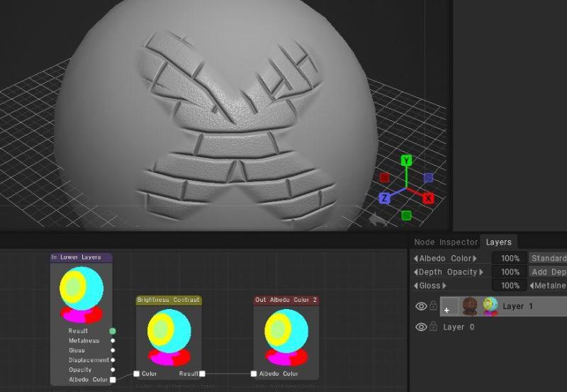Viewport: 567px width, 392px height.
Task: Click the Color input socket of Brightness Contrast
Action: (x=136, y=374)
